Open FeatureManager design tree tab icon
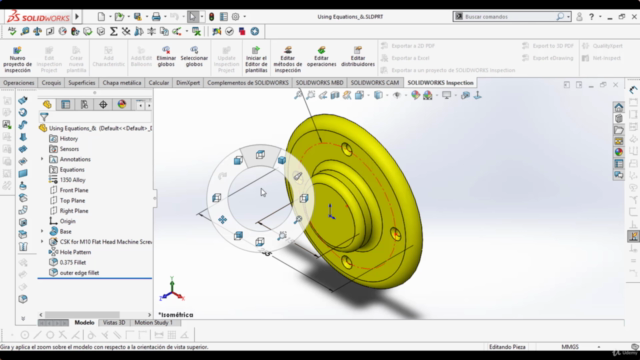Image resolution: width=640 pixels, height=360 pixels. pos(47,104)
